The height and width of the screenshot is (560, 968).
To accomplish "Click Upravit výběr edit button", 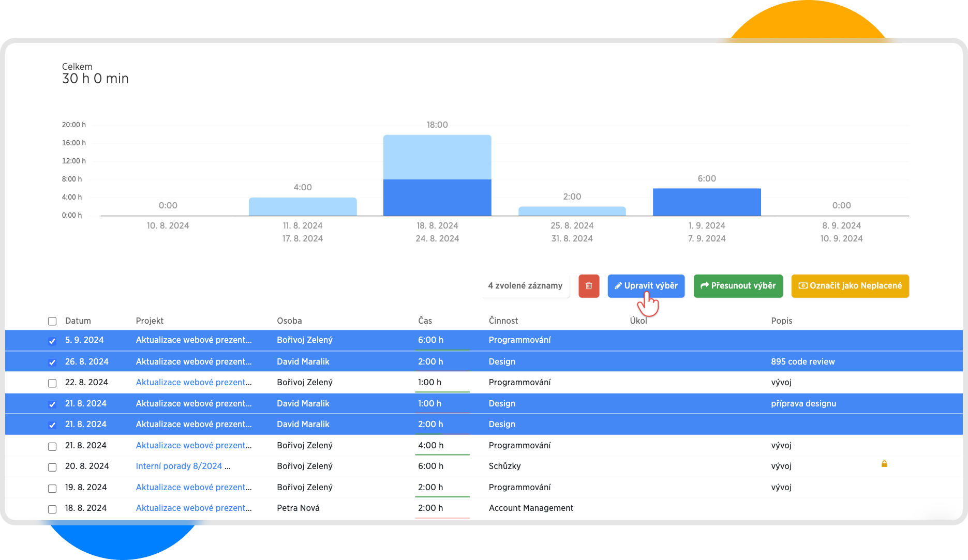I will (x=646, y=286).
